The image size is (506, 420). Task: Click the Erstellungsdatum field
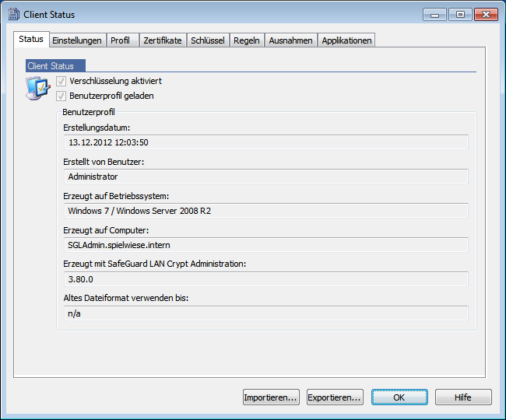265,142
